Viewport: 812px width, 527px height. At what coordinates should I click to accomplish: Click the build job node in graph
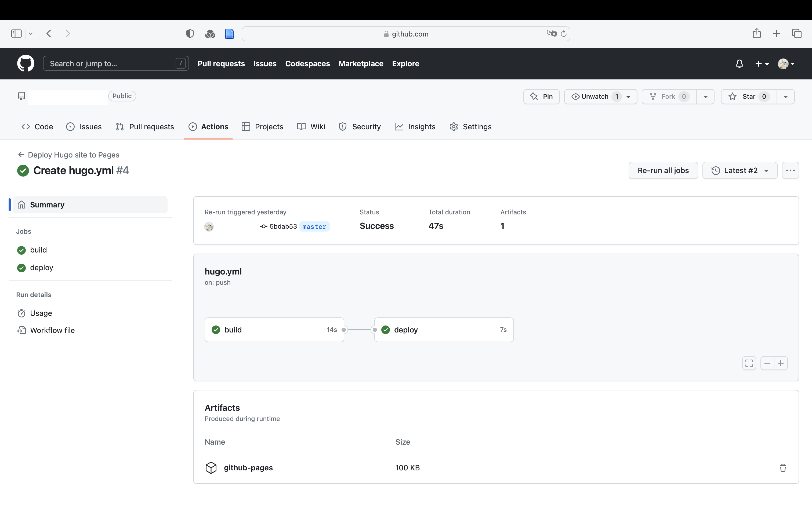[x=274, y=330]
